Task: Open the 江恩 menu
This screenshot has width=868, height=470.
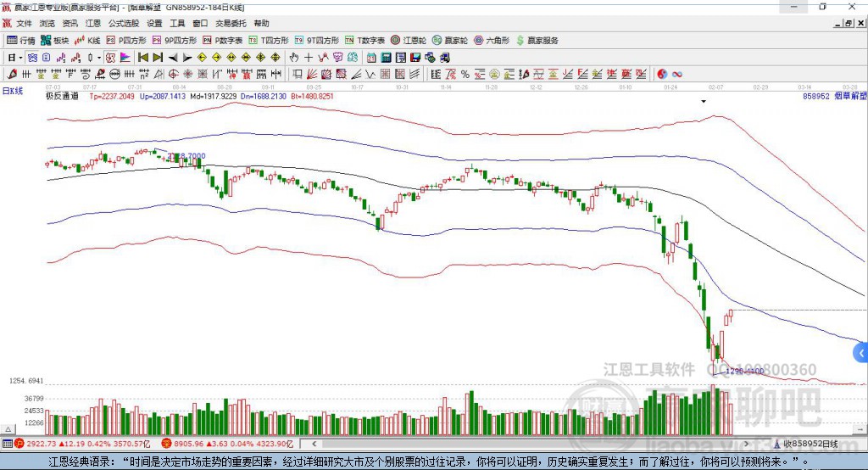Action: pos(92,24)
